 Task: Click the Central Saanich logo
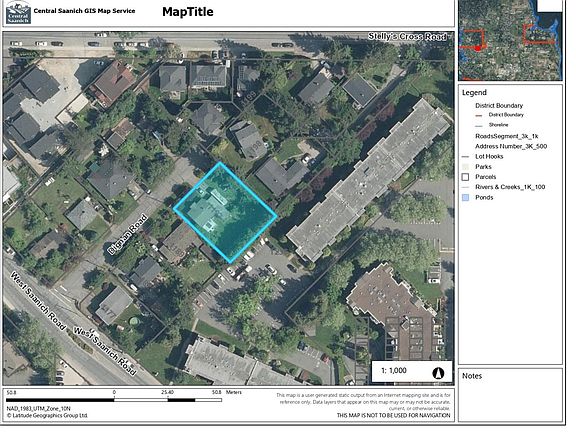tap(18, 12)
